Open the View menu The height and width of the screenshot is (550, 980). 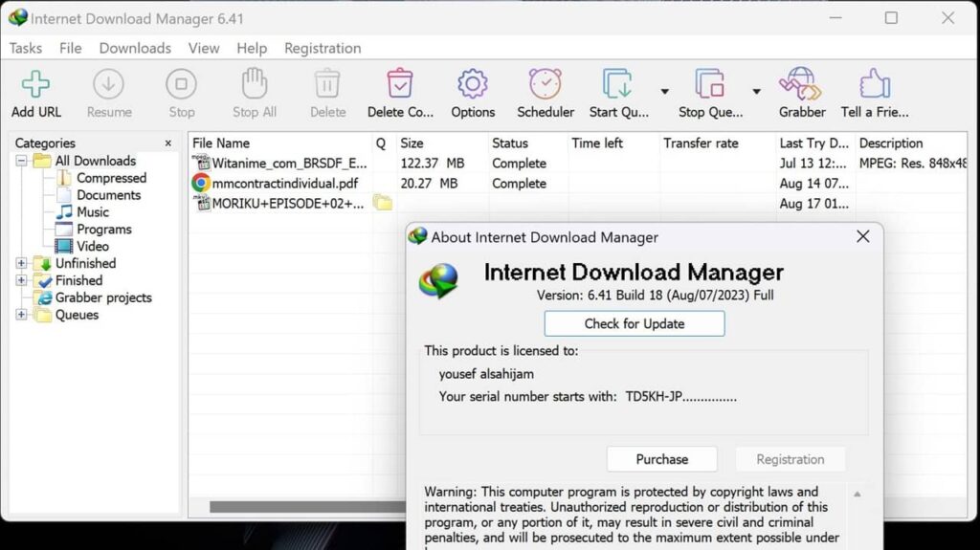[x=204, y=48]
